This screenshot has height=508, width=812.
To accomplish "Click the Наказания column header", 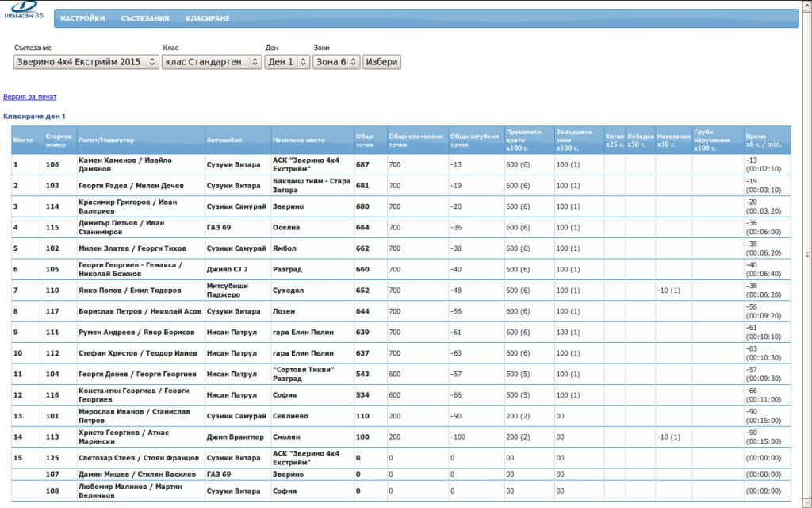I will [673, 140].
